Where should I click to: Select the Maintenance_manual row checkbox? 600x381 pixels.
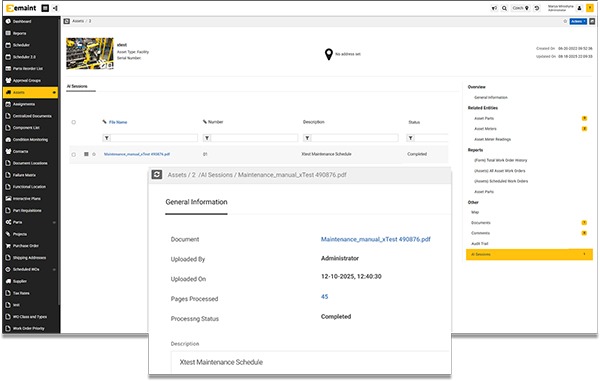(73, 155)
